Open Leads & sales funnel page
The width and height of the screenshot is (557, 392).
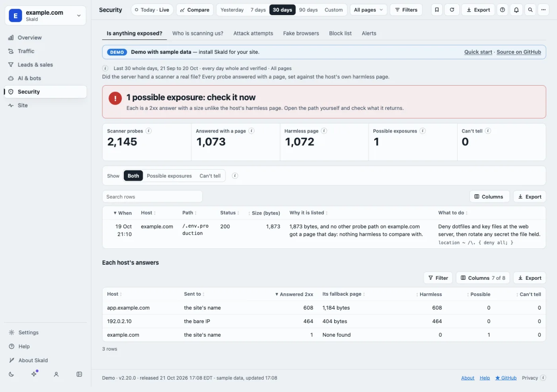click(45, 64)
